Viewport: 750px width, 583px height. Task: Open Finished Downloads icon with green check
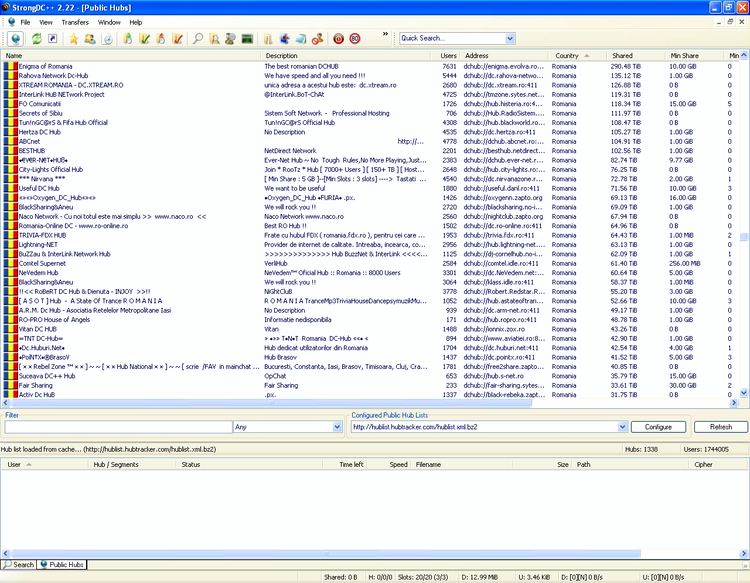tap(144, 39)
